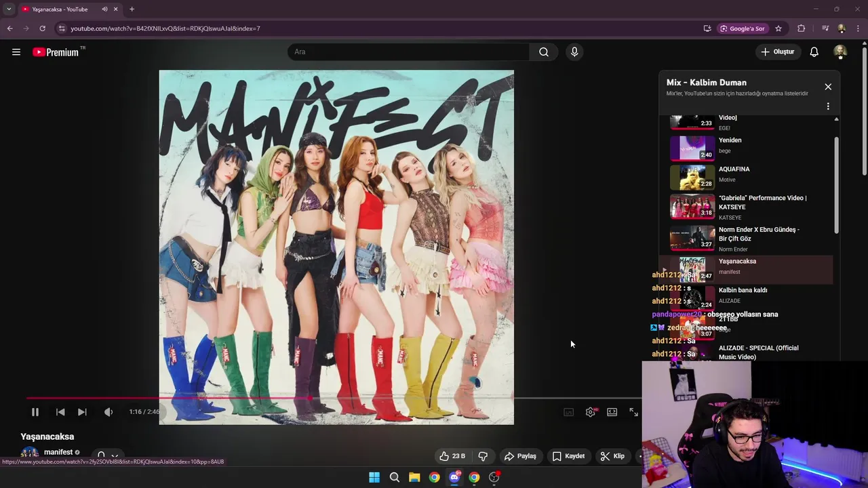Click the KATSEYE Gabriela thumbnail

pyautogui.click(x=692, y=207)
